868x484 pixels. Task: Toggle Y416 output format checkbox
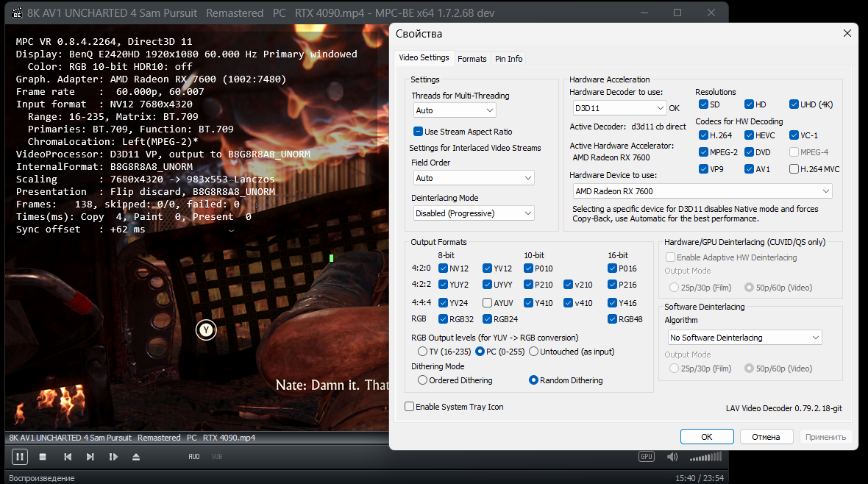click(612, 303)
